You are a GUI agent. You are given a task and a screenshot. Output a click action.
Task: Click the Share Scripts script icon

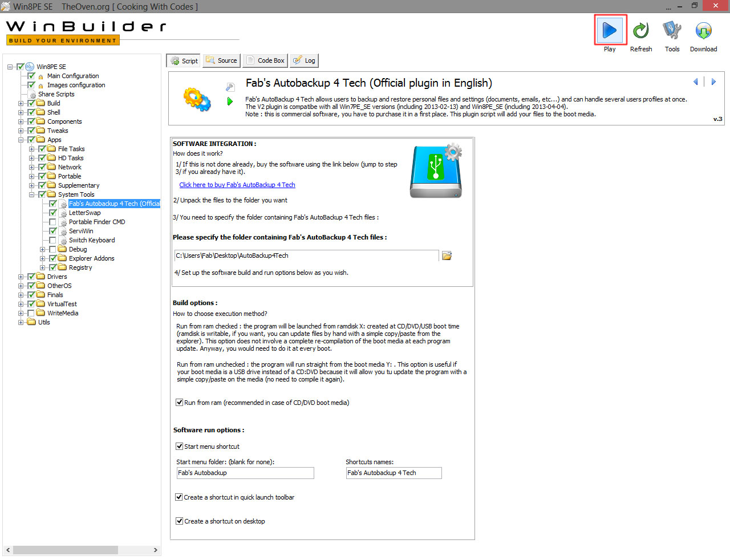click(33, 95)
